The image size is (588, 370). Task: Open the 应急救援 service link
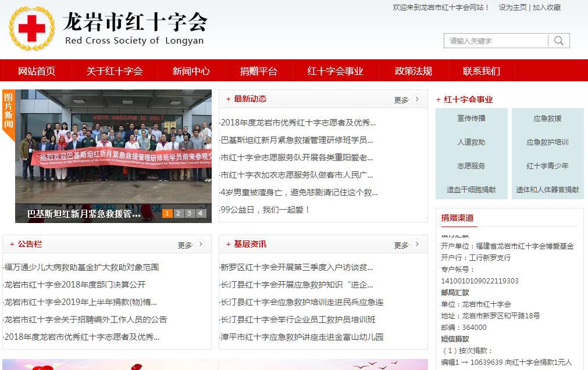(x=547, y=118)
